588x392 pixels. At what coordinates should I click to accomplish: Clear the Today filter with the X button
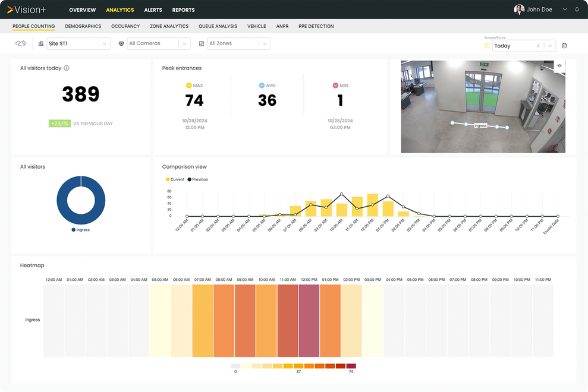[538, 45]
